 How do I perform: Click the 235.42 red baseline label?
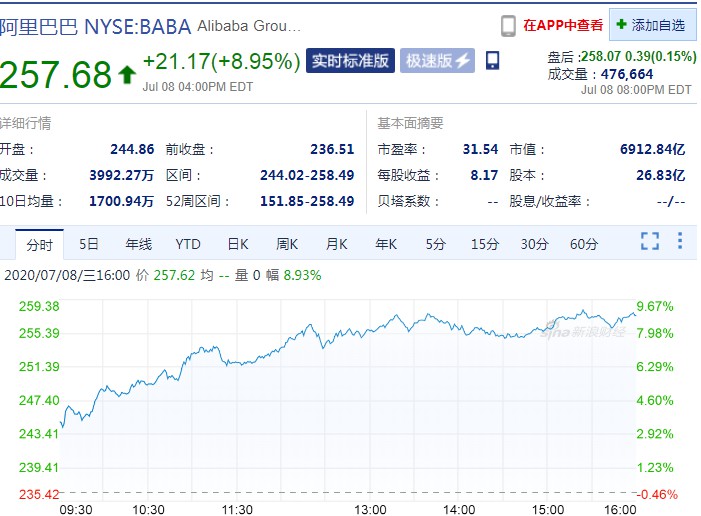[x=39, y=495]
